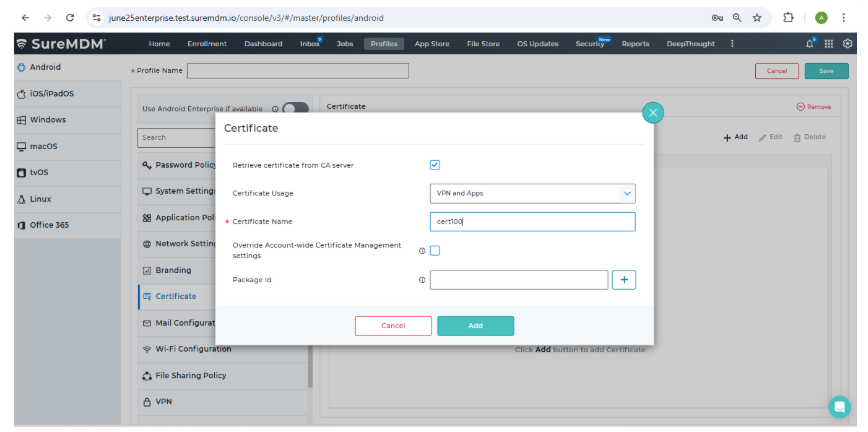
Task: Click the teal Add button in dialog
Action: (475, 325)
